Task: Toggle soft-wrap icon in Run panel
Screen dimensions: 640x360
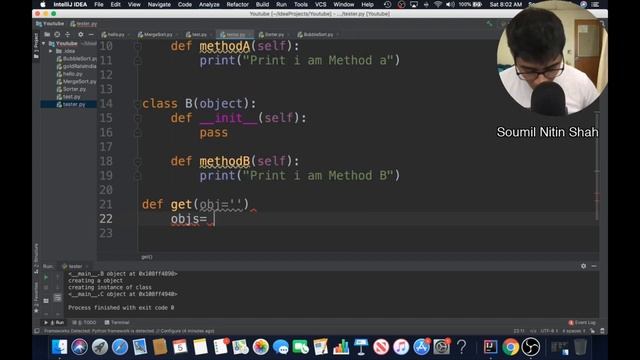Action: click(58, 298)
